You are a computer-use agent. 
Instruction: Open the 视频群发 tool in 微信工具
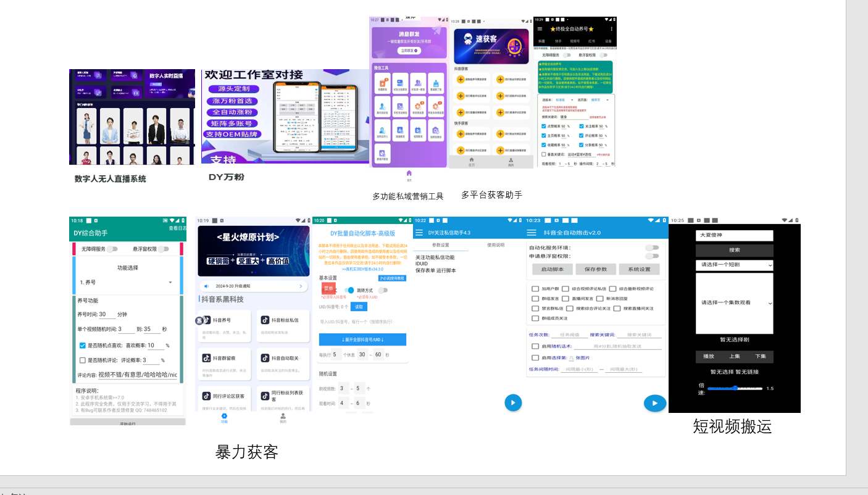417,130
